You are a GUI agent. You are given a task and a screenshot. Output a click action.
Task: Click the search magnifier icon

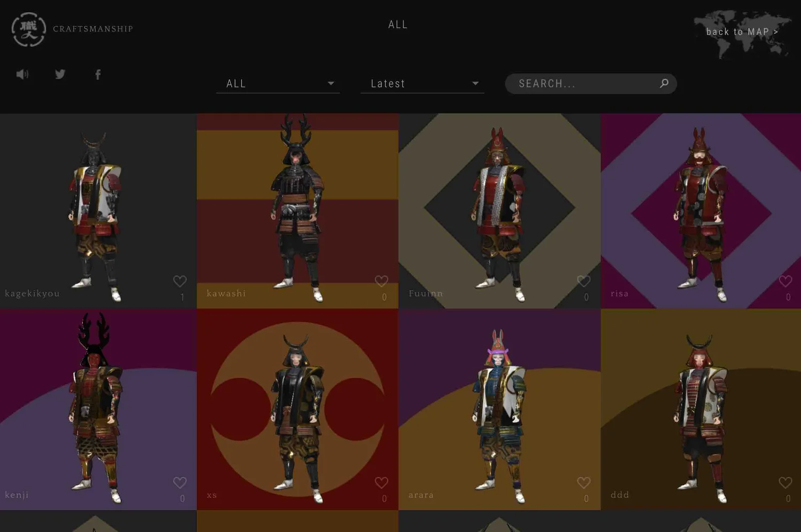click(664, 83)
